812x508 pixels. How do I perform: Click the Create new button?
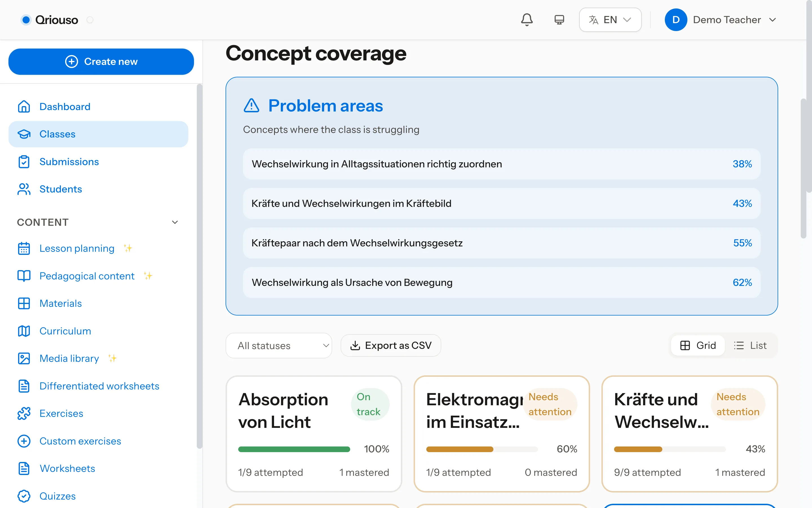(x=101, y=62)
